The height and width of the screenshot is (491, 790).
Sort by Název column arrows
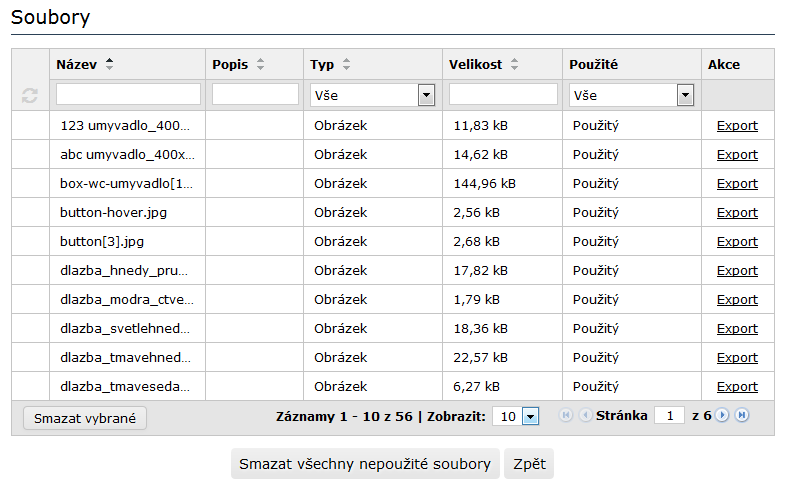pos(110,64)
